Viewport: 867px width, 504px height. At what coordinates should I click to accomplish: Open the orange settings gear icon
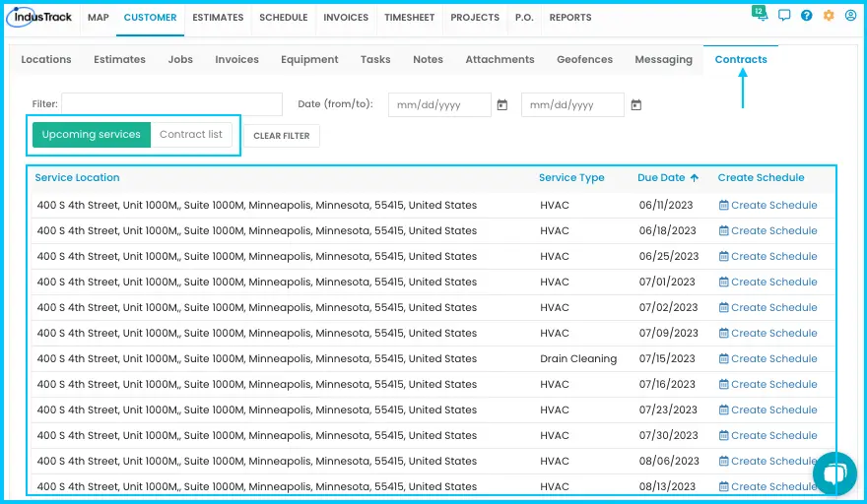tap(829, 16)
